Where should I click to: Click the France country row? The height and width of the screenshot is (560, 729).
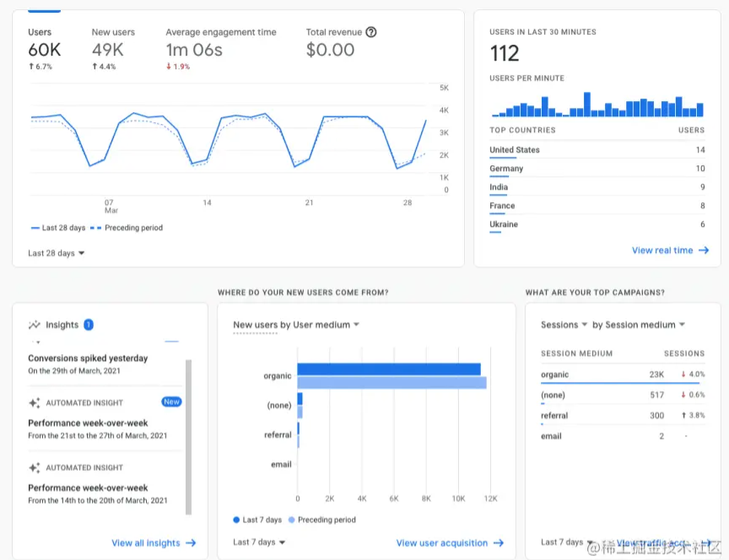[x=597, y=206]
